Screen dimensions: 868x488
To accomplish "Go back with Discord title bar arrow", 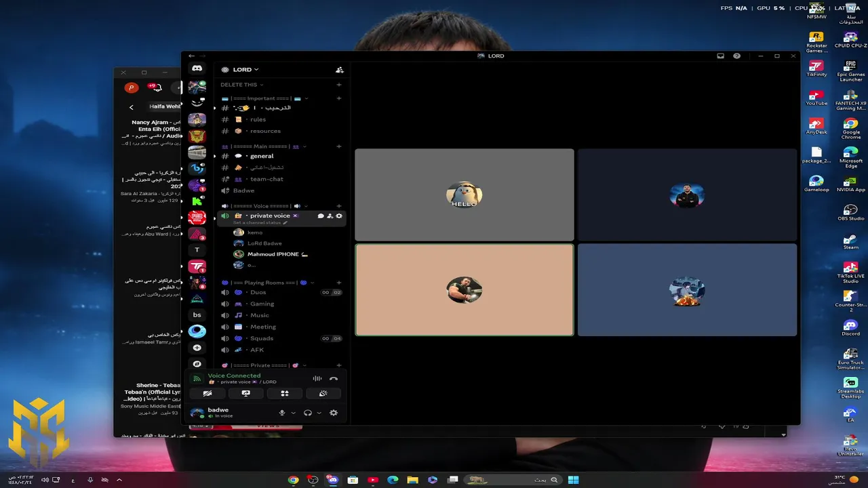I will [191, 56].
